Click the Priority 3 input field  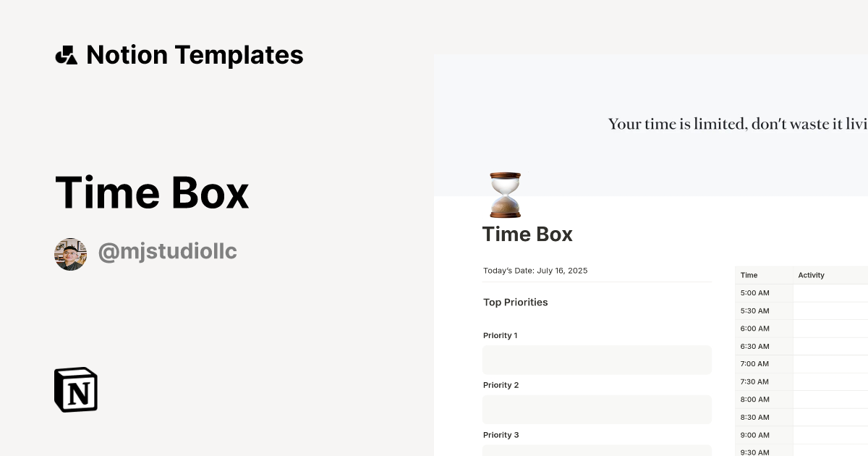[x=597, y=451]
